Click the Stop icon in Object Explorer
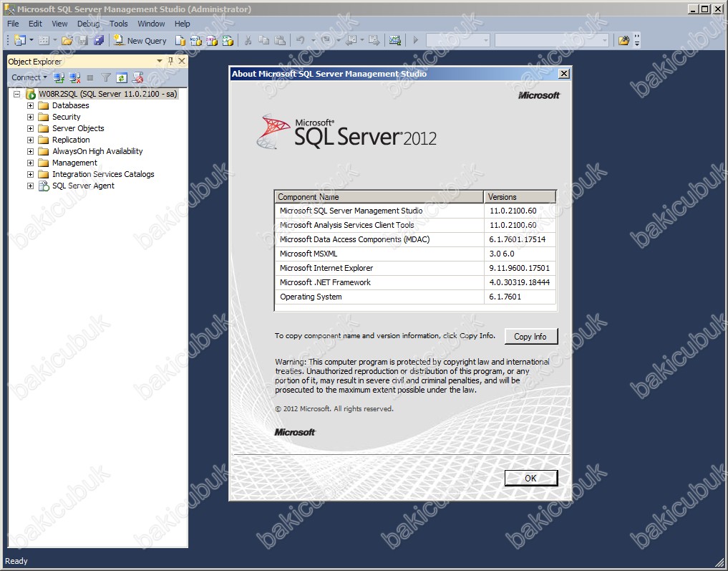 click(90, 77)
